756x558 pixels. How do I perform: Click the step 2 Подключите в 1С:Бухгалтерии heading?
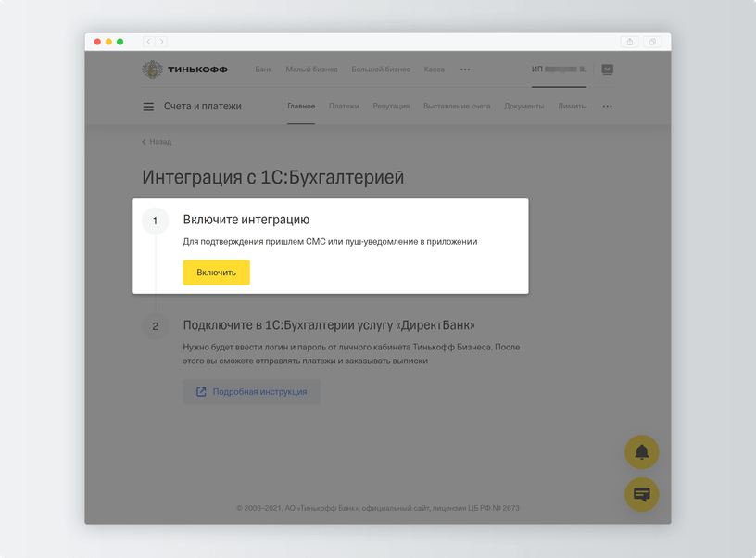point(329,325)
